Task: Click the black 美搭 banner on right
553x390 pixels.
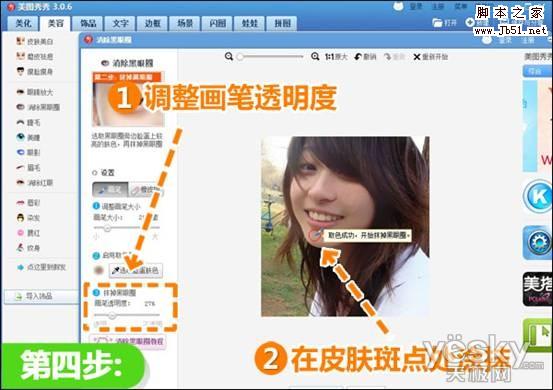Action: (x=537, y=289)
